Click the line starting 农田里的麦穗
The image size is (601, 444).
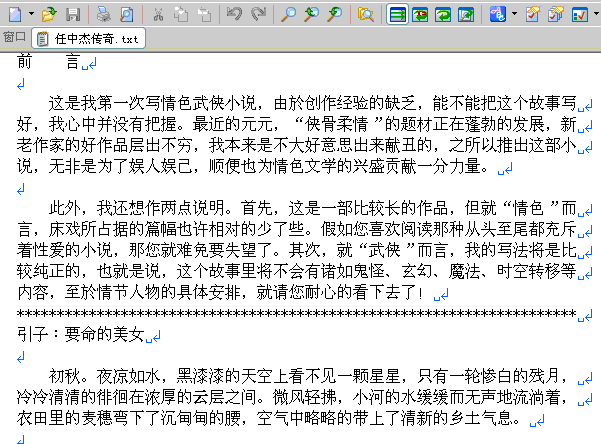click(x=268, y=419)
